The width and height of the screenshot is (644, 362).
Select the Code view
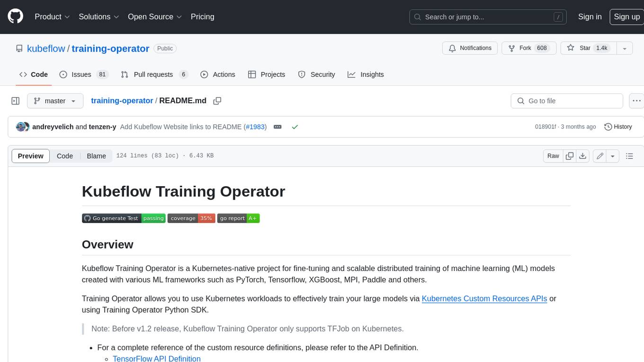65,156
